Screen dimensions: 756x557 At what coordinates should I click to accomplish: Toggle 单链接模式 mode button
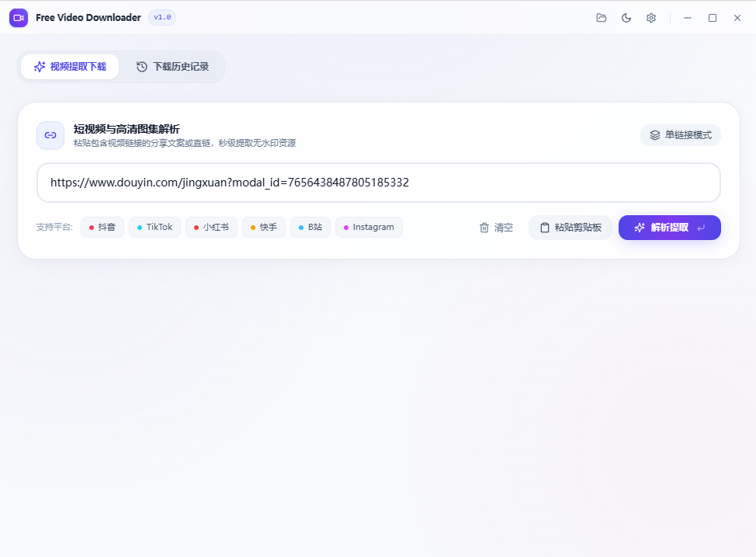(680, 135)
